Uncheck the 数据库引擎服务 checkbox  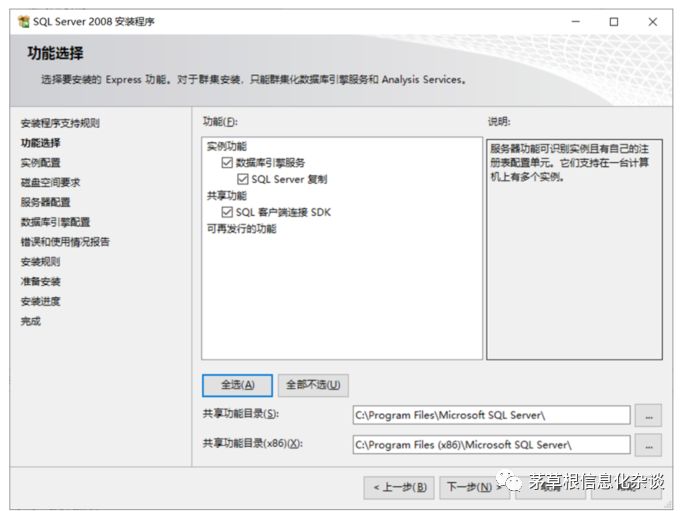(x=227, y=163)
